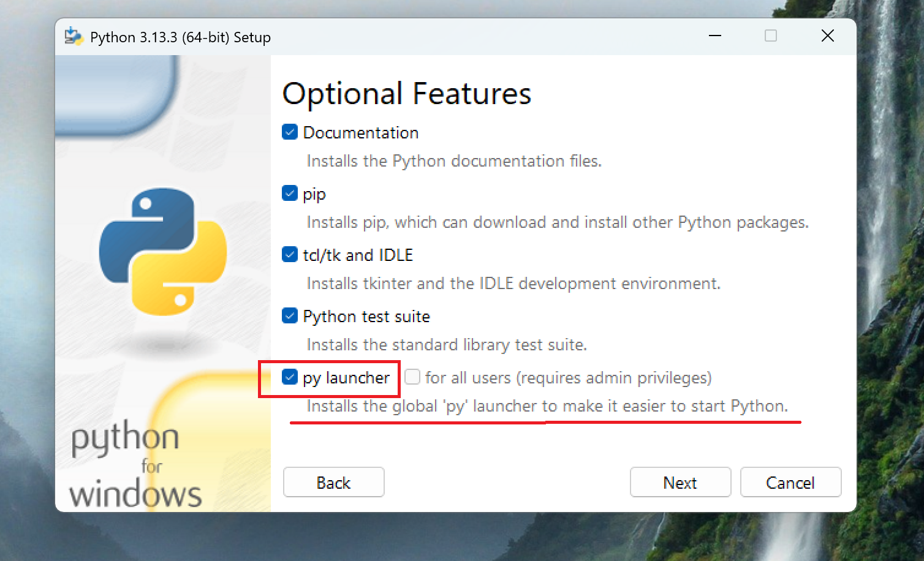This screenshot has height=561, width=924.
Task: Minimize the Python Setup window
Action: coord(714,36)
